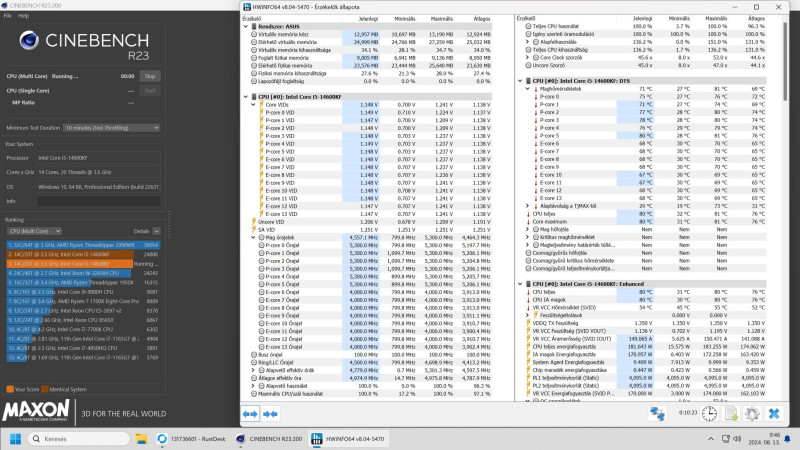Collapse the Core VIDs tree node

[253, 105]
